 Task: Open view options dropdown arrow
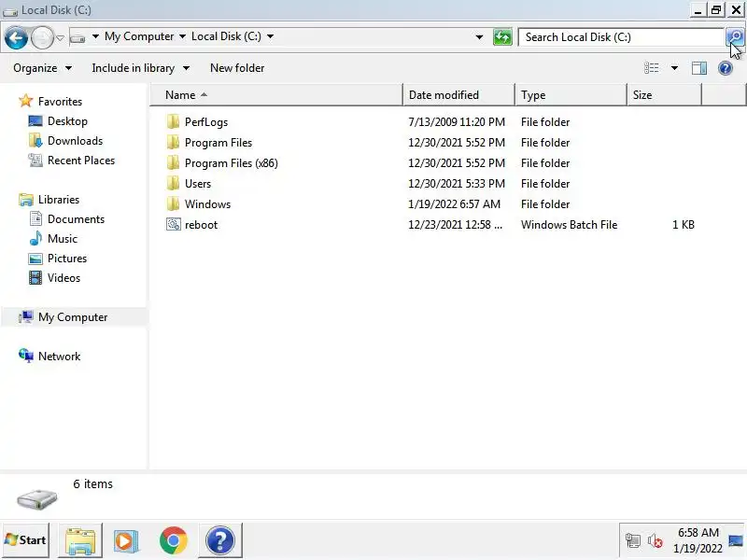pos(674,68)
